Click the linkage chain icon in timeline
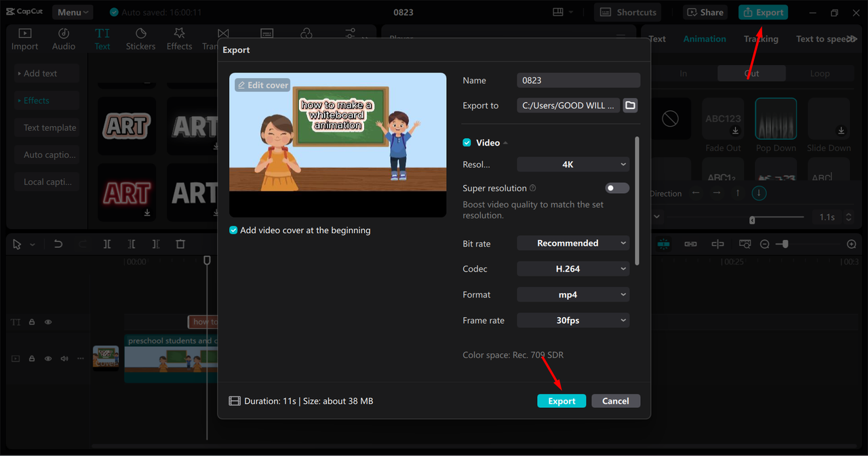This screenshot has height=456, width=868. (x=690, y=244)
